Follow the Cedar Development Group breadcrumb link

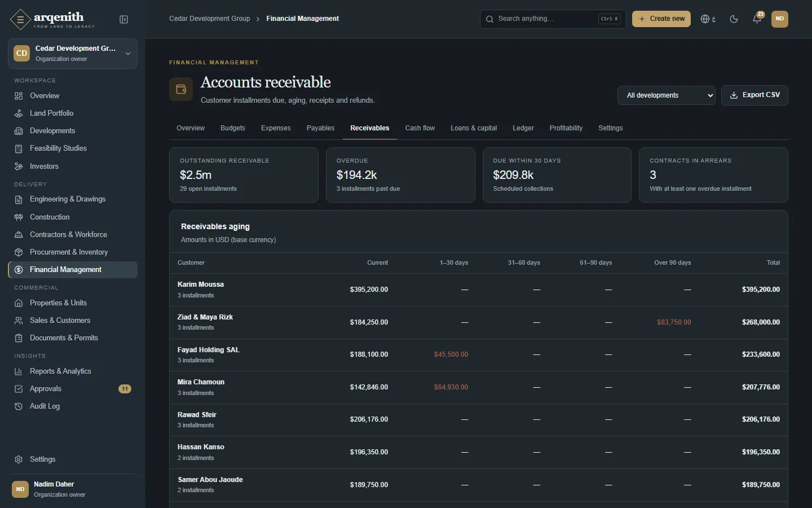(x=210, y=19)
